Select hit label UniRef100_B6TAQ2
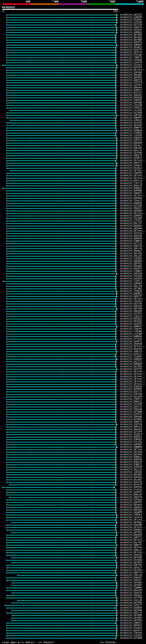 point(131,37)
